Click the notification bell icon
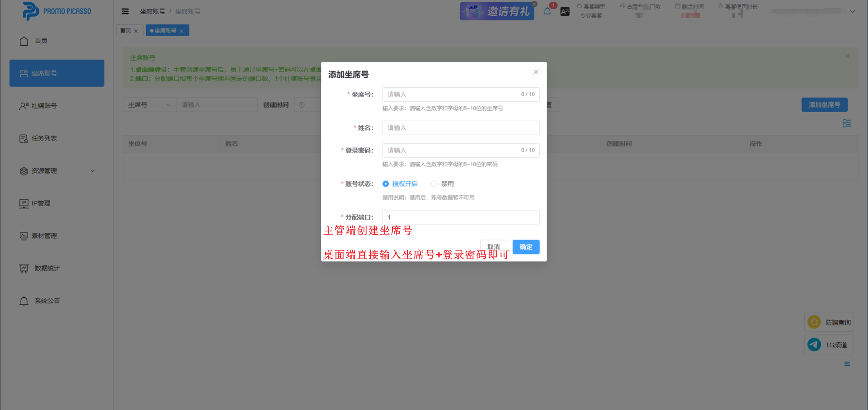 pyautogui.click(x=547, y=12)
